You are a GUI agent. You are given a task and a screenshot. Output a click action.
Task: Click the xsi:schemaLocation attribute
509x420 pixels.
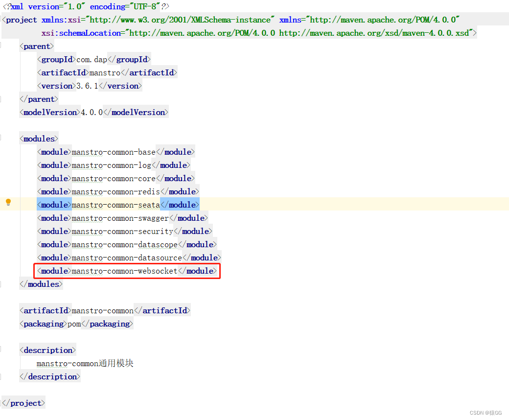pyautogui.click(x=81, y=33)
